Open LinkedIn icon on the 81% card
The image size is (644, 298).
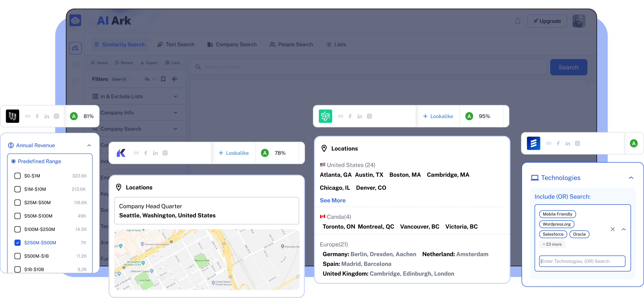pyautogui.click(x=47, y=116)
